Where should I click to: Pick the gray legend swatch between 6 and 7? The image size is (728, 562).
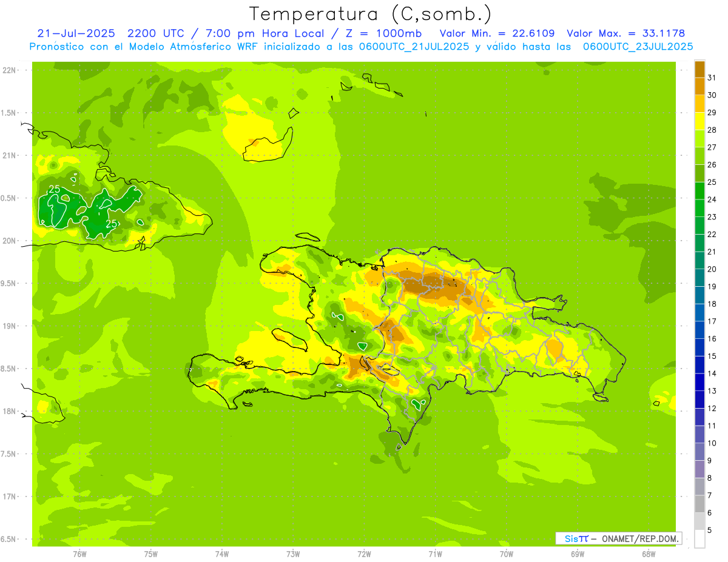coord(699,504)
